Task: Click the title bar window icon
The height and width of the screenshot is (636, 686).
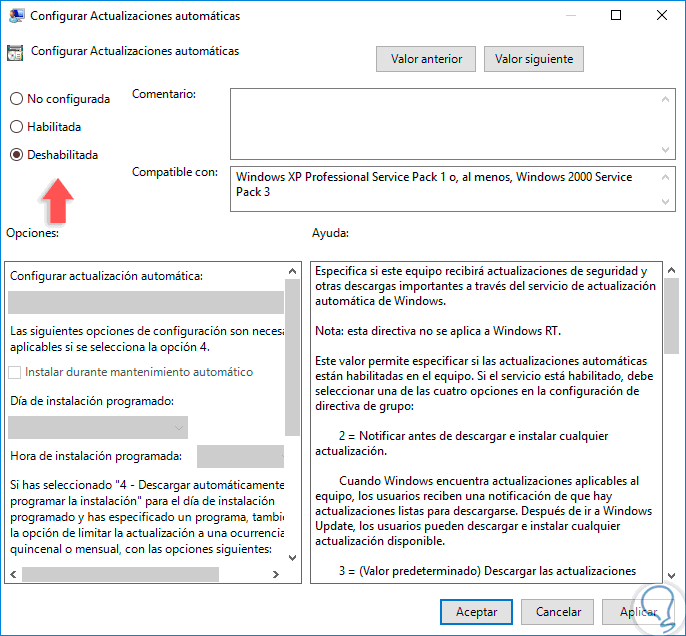Action: 16,16
